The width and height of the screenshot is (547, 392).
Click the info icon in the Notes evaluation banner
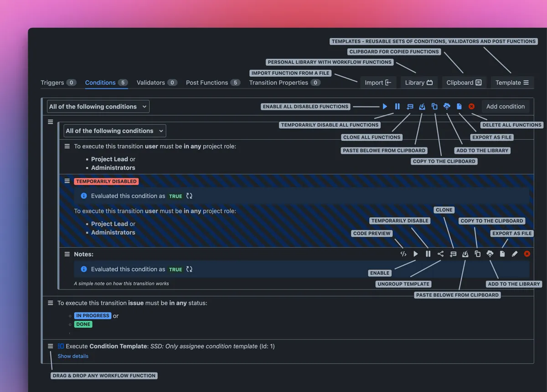point(84,269)
